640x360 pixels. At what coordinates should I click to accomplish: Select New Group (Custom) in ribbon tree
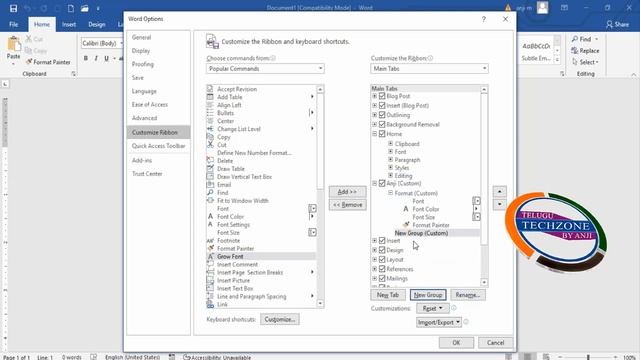(421, 233)
